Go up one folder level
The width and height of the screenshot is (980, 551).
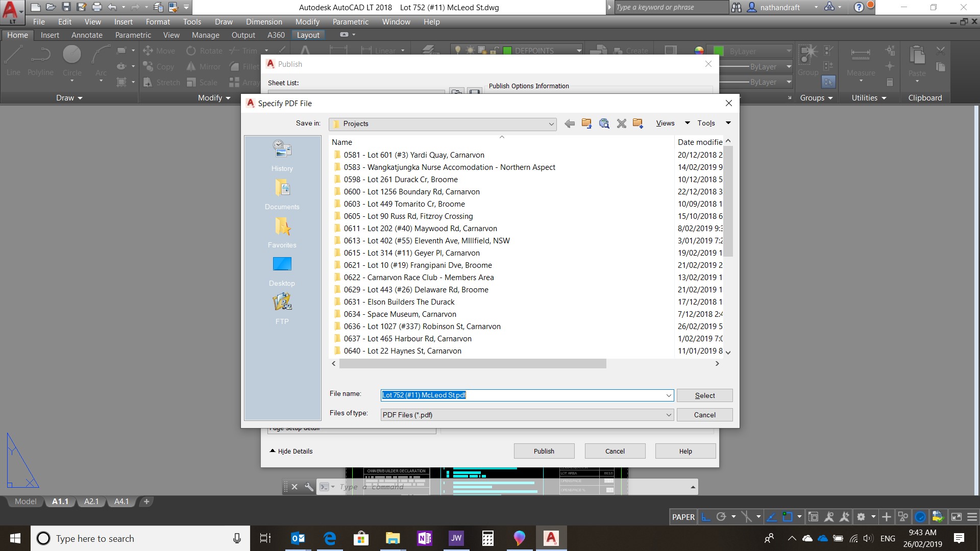586,123
